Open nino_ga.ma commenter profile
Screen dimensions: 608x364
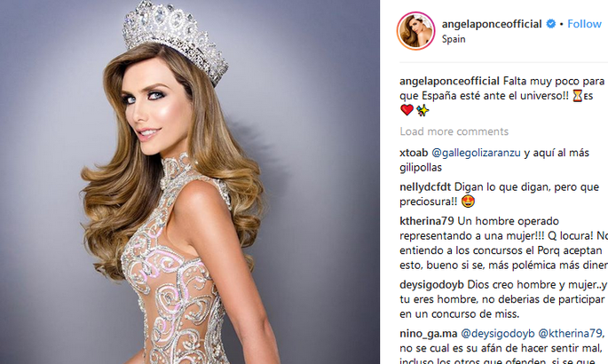pos(429,334)
